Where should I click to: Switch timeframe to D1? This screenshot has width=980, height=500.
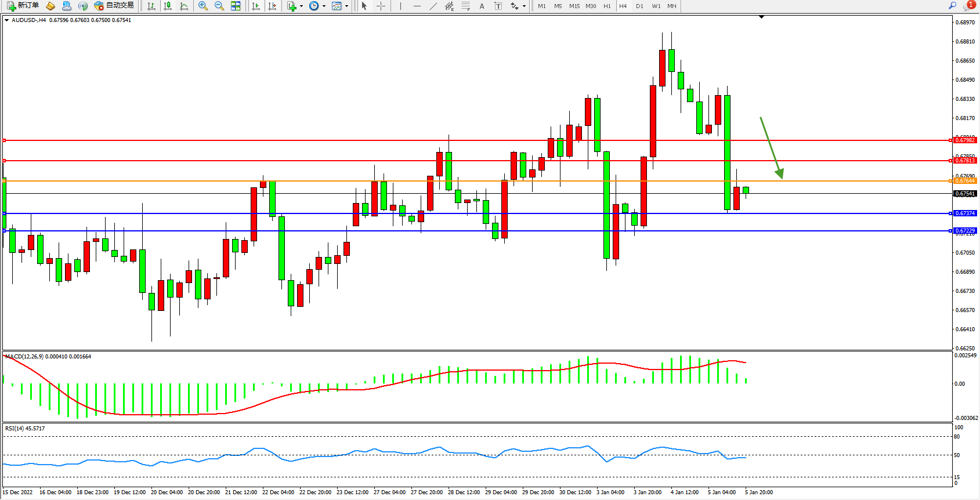(x=639, y=6)
